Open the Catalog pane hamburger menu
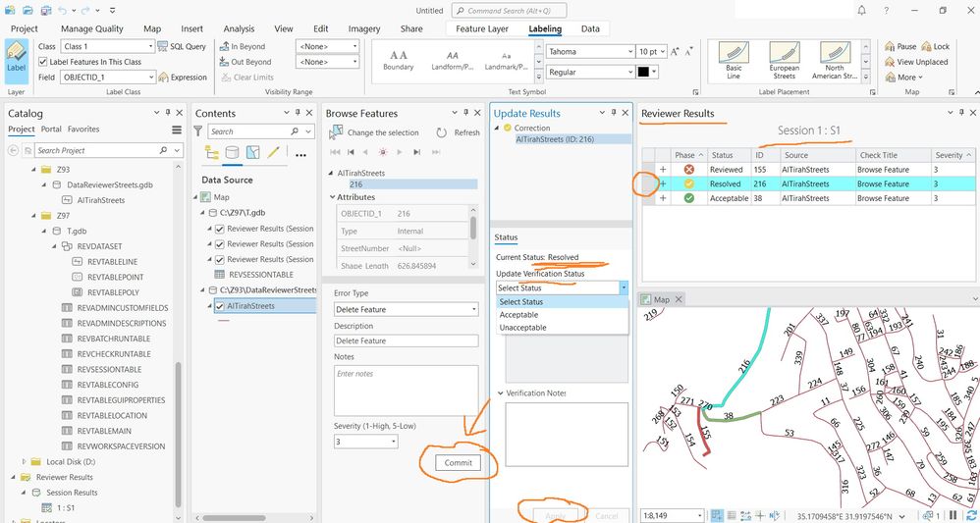The width and height of the screenshot is (980, 523). point(177,130)
